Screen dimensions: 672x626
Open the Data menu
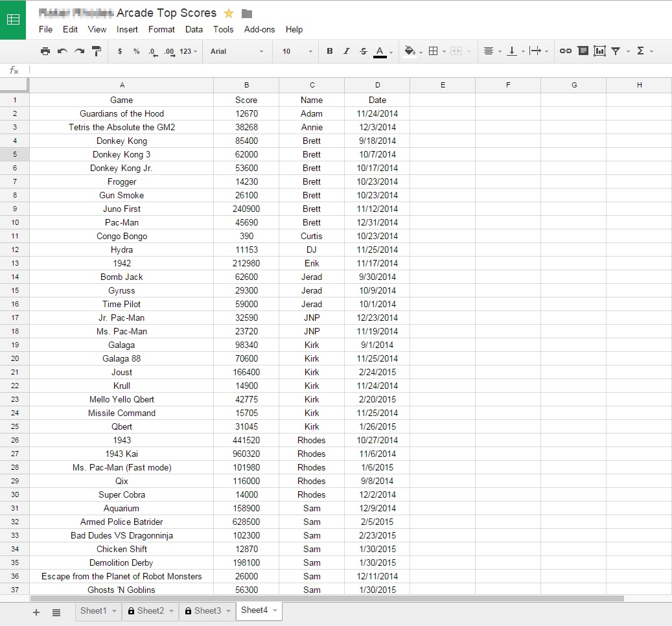coord(194,30)
